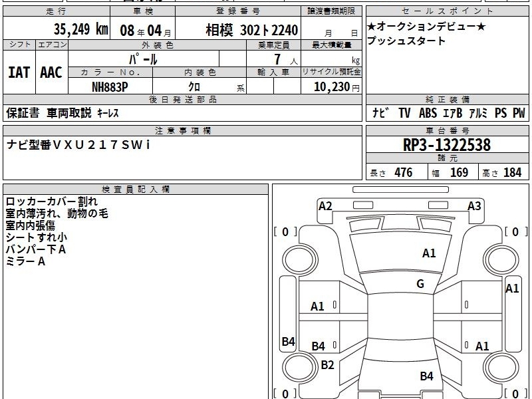Image resolution: width=532 pixels, height=399 pixels.
Task: Click the note シートすれ小
Action: (37, 237)
